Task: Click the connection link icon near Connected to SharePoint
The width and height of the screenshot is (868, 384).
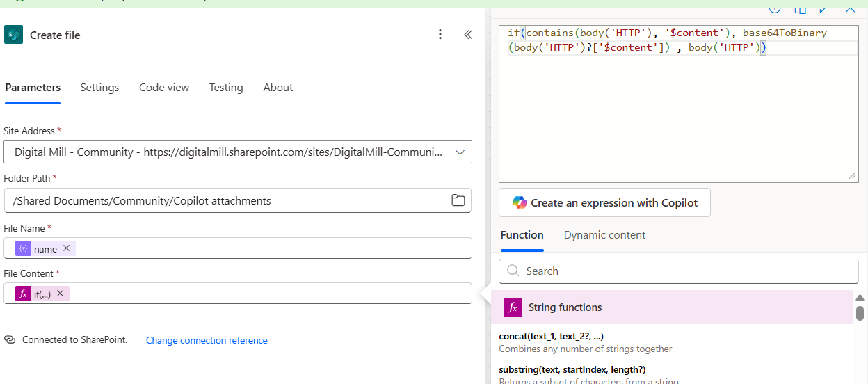Action: tap(10, 340)
